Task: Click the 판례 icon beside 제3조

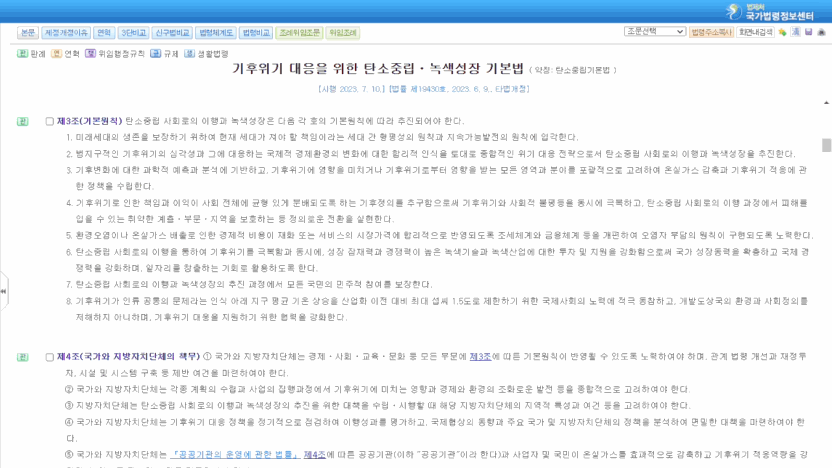Action: tap(22, 122)
